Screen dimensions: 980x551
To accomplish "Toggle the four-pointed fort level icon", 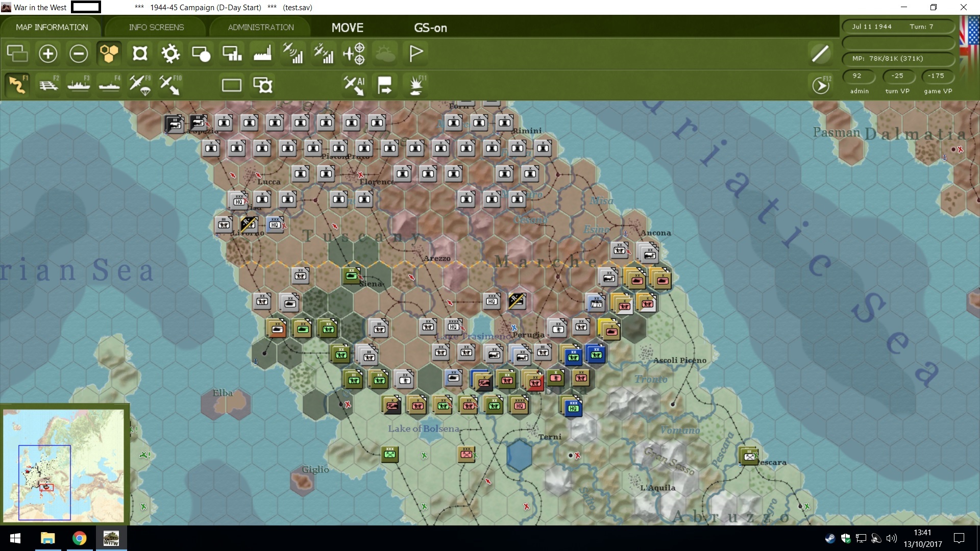I will tap(140, 53).
